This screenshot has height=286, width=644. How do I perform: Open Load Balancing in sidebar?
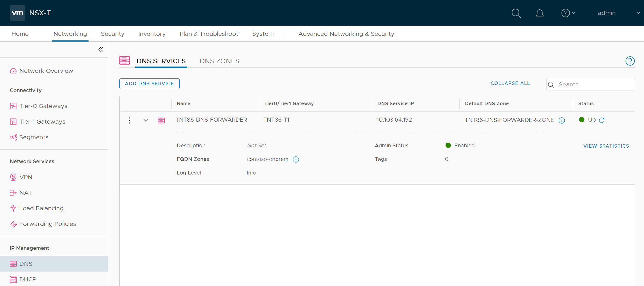[41, 208]
